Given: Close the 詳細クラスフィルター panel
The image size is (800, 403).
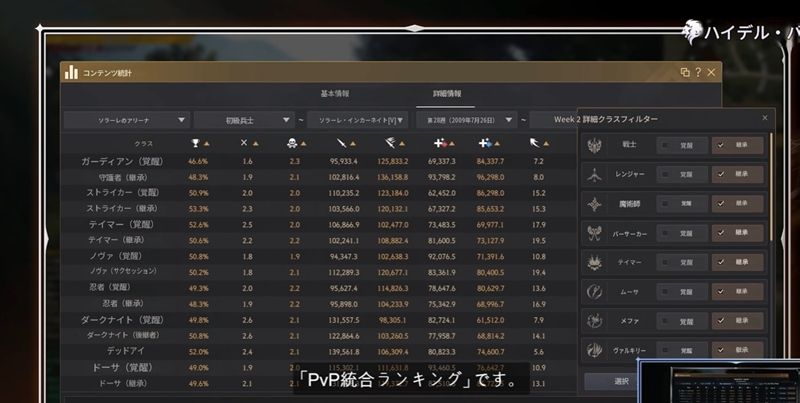Looking at the screenshot, I should click(x=764, y=118).
